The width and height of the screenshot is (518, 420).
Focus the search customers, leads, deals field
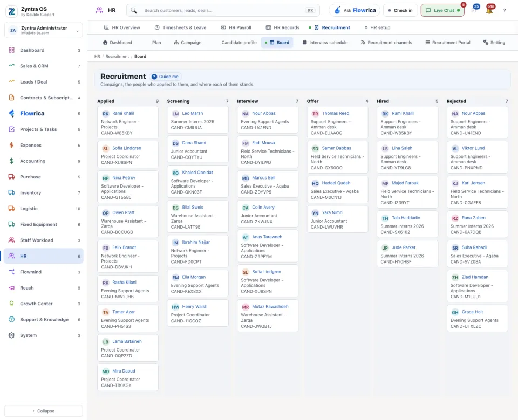click(x=223, y=11)
